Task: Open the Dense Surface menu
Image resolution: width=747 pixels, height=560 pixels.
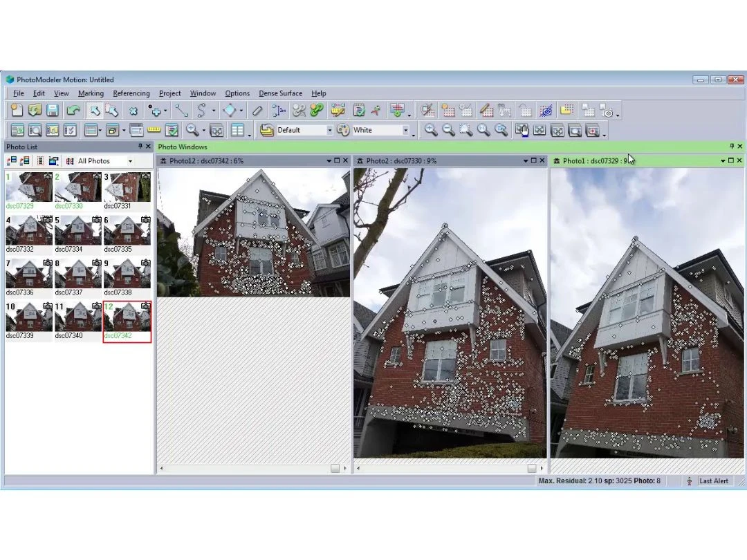Action: click(x=280, y=93)
